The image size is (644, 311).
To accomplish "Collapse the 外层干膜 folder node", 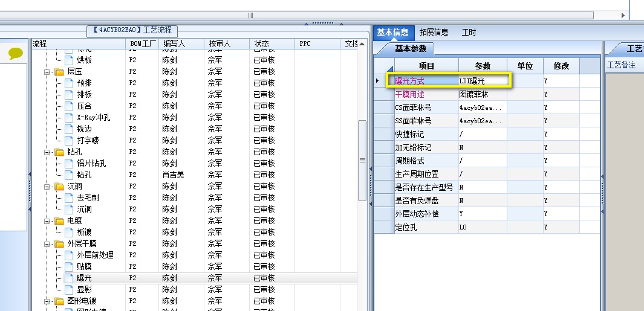I will click(48, 244).
